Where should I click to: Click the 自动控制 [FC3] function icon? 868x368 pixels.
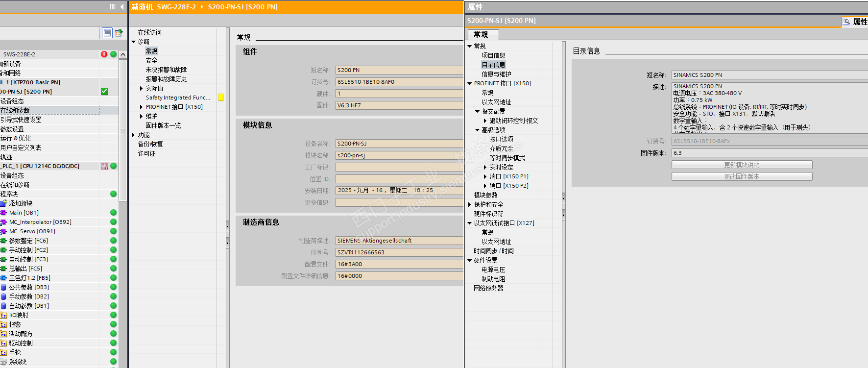[4, 259]
